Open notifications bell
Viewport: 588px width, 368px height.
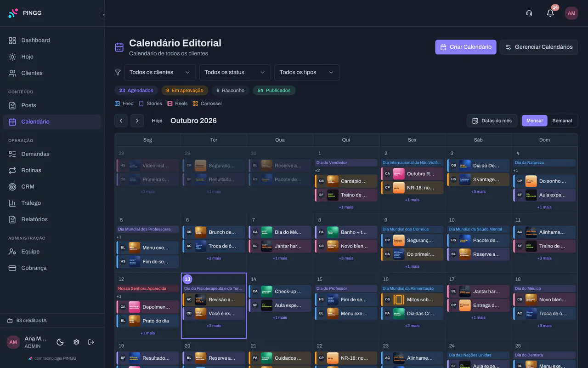click(x=550, y=13)
